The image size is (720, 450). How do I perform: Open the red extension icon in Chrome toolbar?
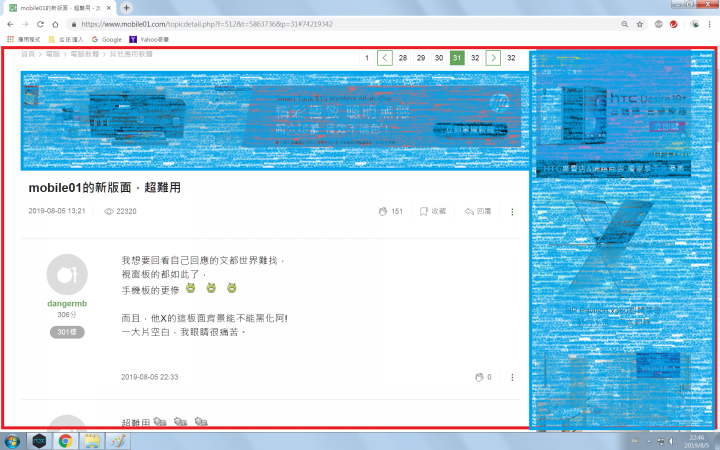tap(674, 24)
